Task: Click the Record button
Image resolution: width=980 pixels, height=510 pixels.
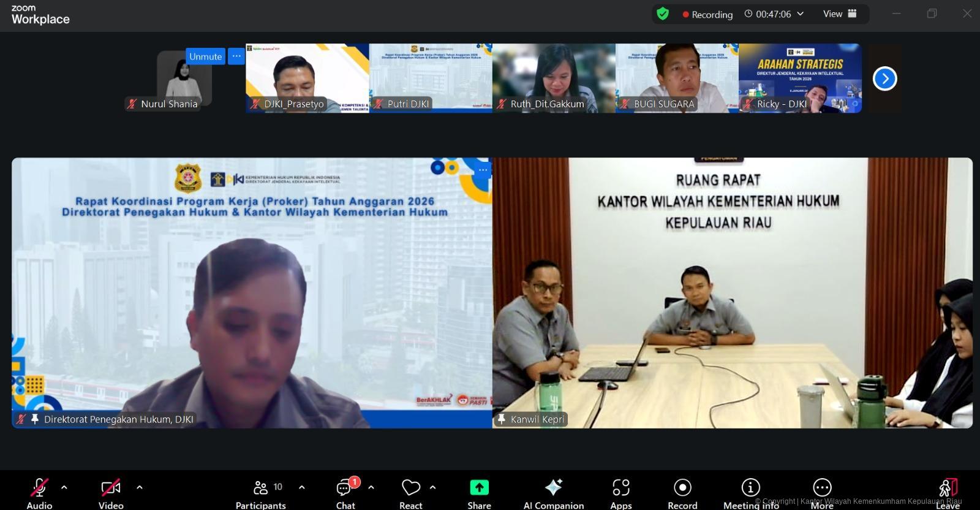Action: [x=682, y=488]
